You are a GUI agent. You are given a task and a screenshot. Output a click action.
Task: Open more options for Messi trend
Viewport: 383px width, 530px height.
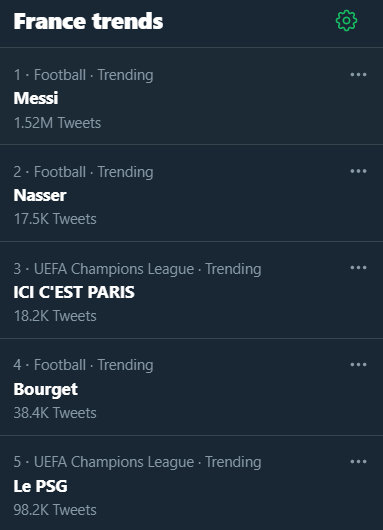(358, 74)
